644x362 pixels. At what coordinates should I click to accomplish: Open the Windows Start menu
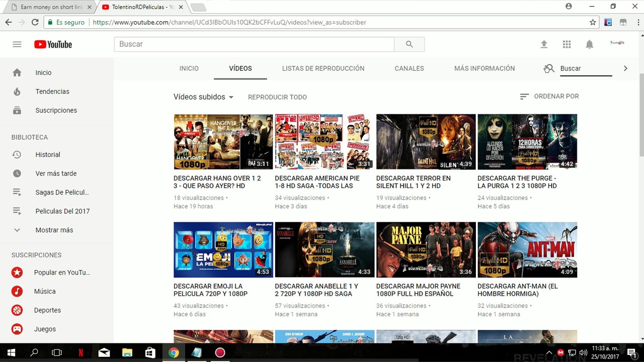[x=11, y=352]
